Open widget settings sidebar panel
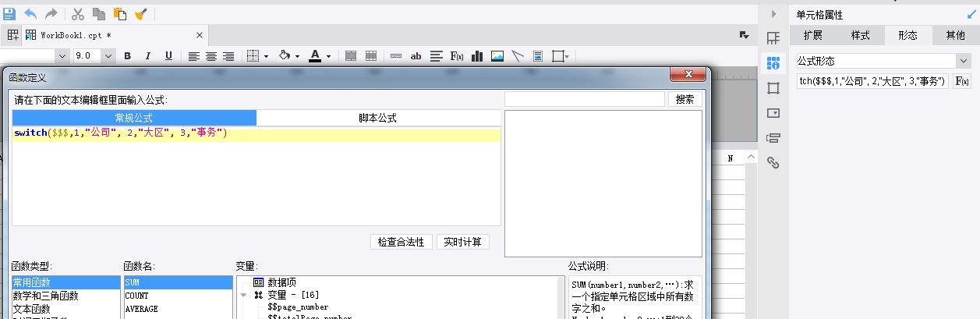This screenshot has width=980, height=319. click(x=773, y=113)
